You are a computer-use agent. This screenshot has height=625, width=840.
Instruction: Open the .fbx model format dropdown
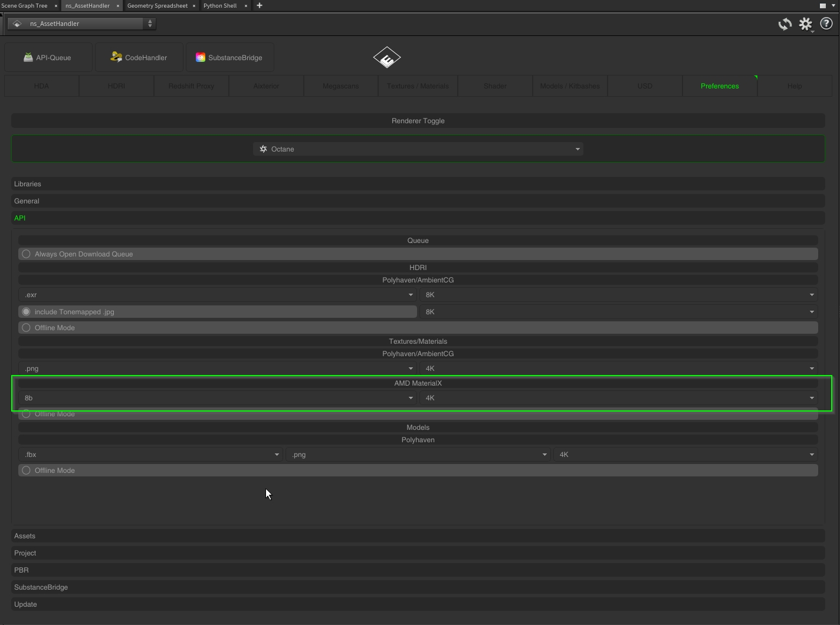150,455
